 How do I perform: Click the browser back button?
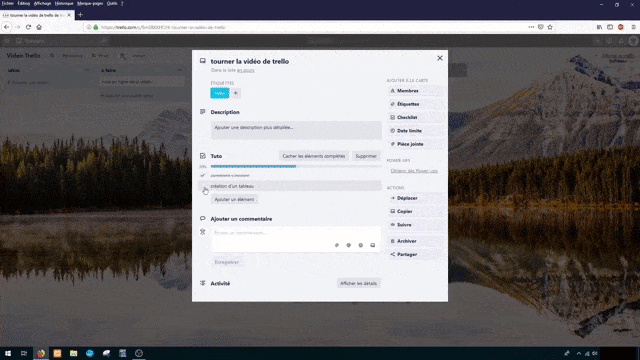coord(7,27)
